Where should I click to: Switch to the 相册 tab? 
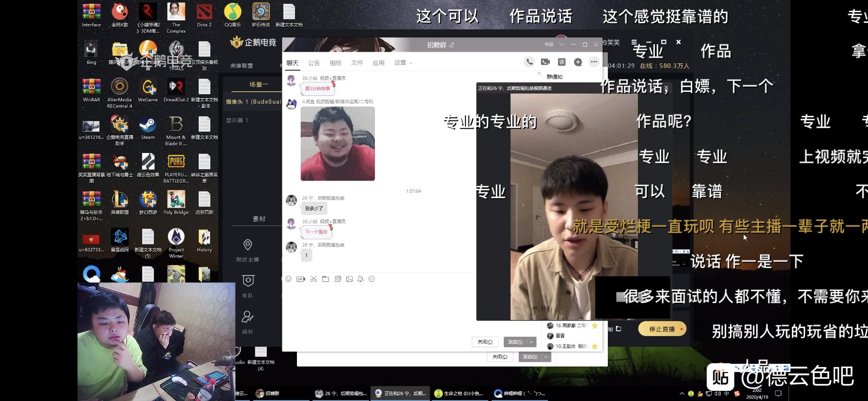coord(335,63)
